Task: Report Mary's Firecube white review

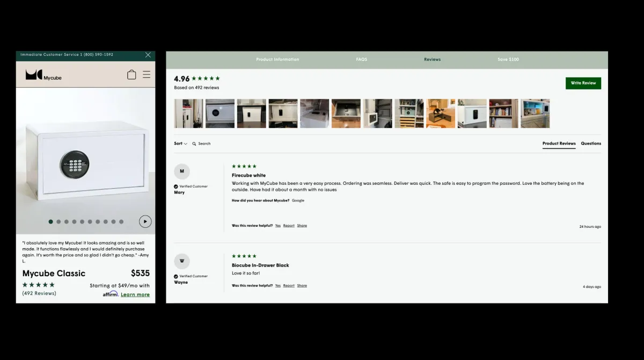Action: tap(289, 226)
